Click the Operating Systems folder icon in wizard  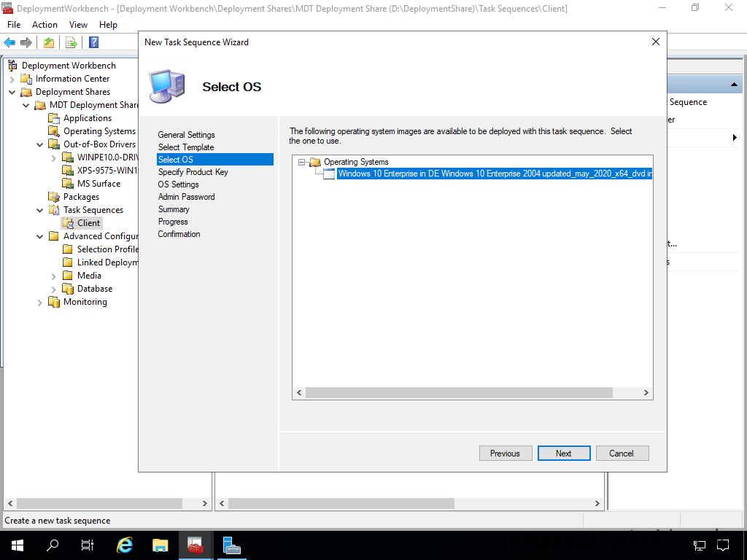(x=315, y=163)
